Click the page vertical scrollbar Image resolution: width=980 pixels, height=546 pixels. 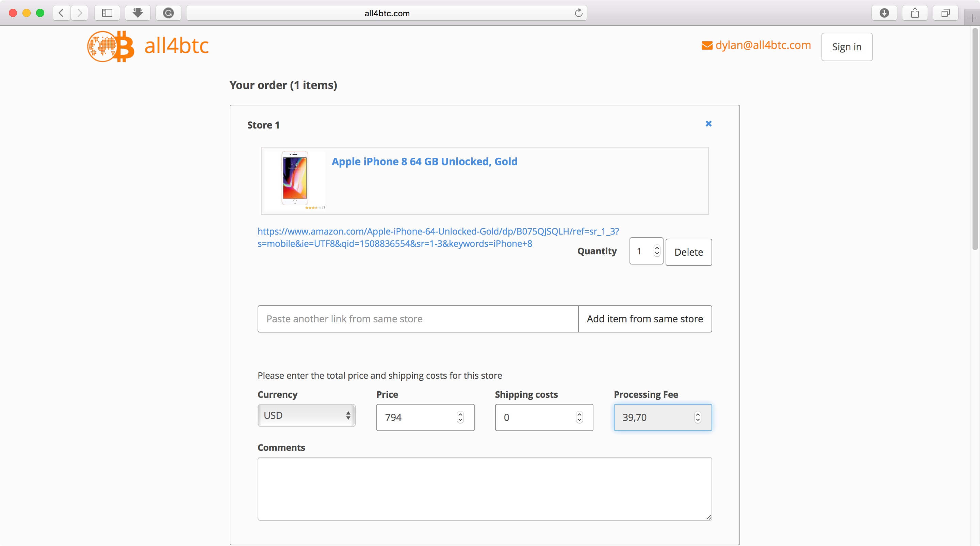tap(975, 139)
